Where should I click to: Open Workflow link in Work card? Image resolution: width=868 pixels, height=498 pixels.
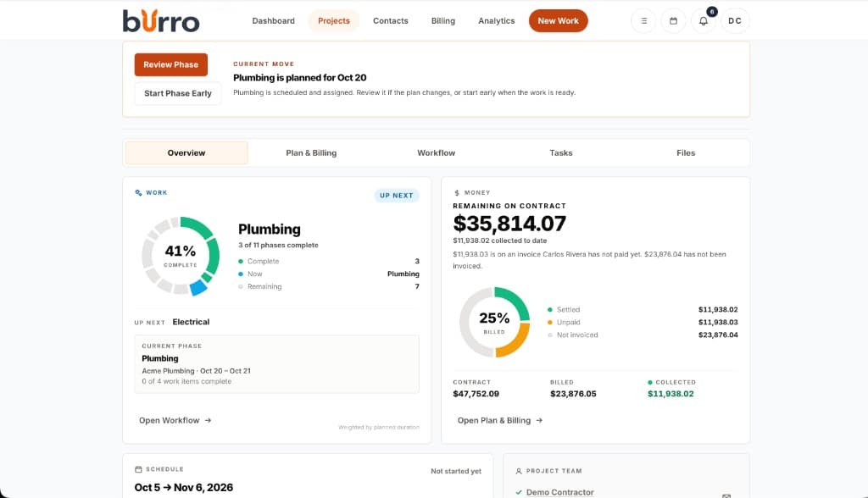point(175,421)
